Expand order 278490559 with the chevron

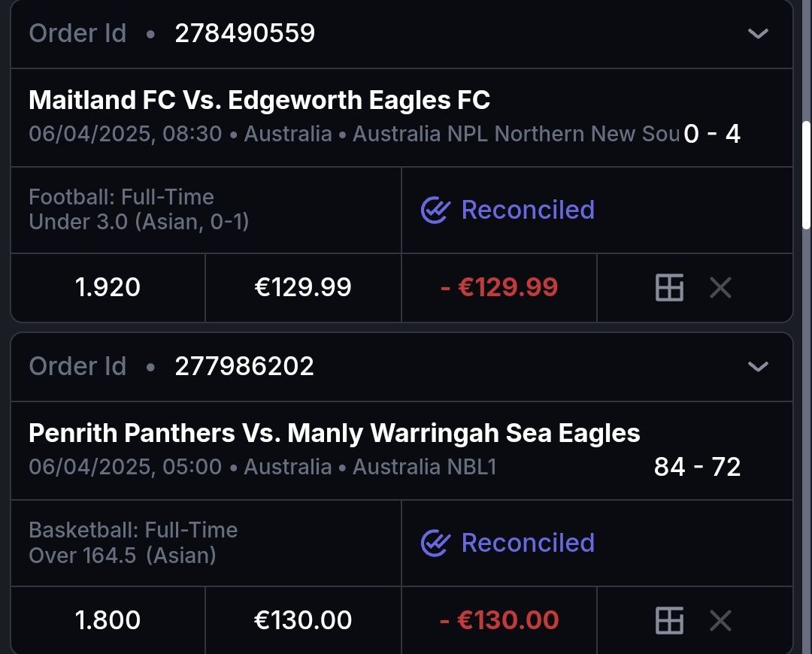(758, 34)
